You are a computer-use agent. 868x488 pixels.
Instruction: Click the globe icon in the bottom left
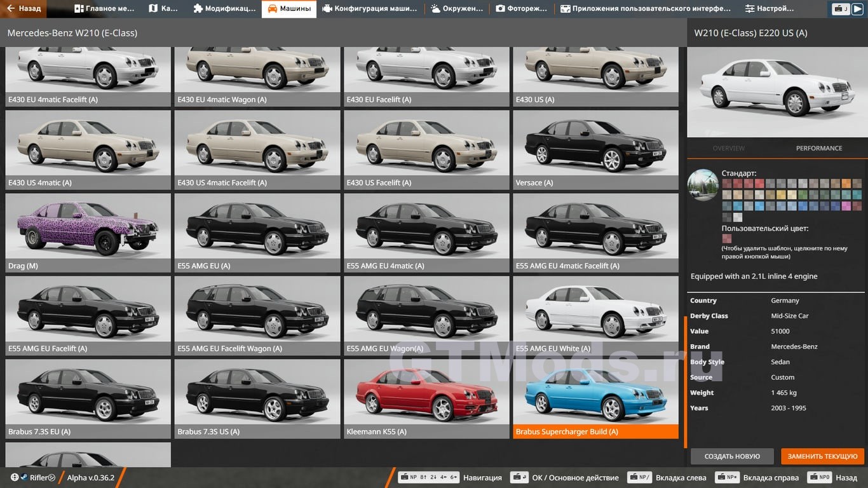pos(15,478)
